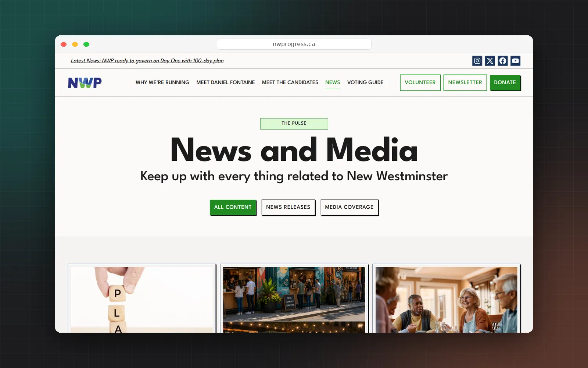Select the News navigation item
The image size is (588, 368).
pyautogui.click(x=333, y=82)
